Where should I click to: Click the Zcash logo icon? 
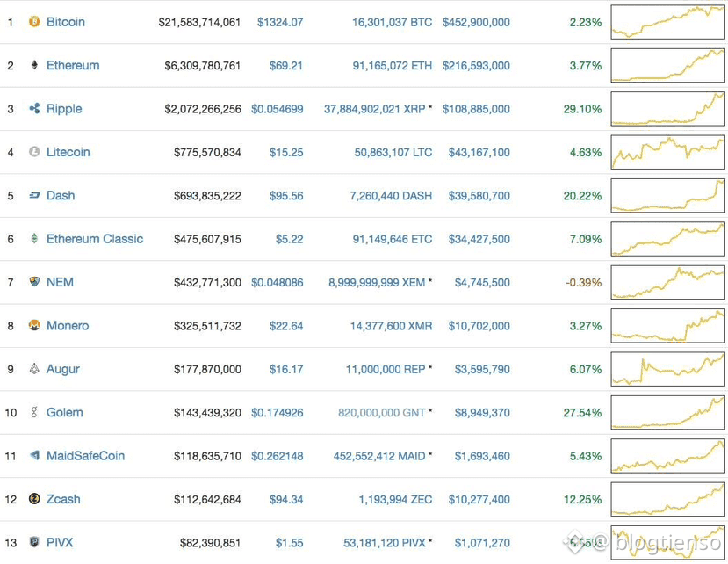34,499
